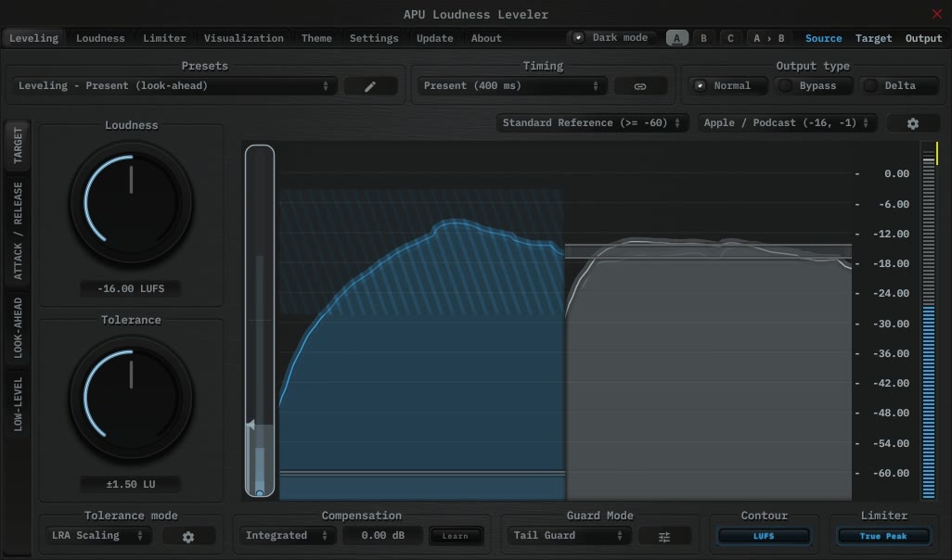This screenshot has width=952, height=560.
Task: Select snapshot slot C
Action: (x=730, y=38)
